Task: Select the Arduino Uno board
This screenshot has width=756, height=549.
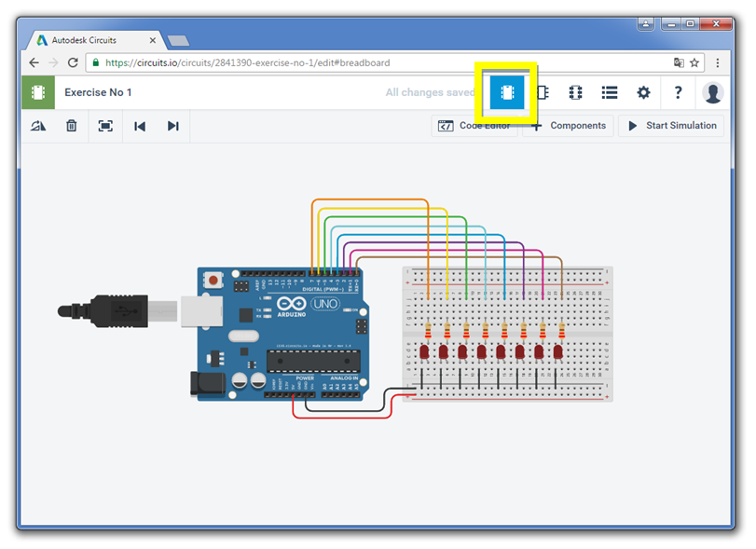Action: click(x=283, y=334)
